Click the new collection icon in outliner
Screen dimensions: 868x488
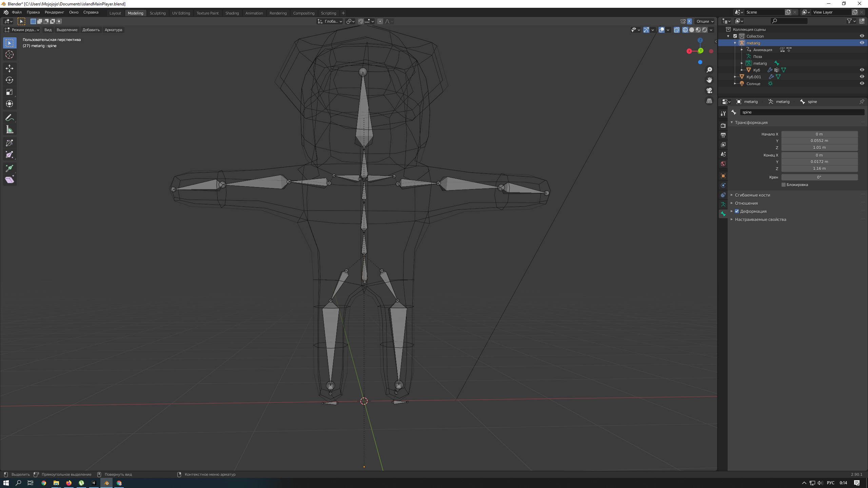coord(862,21)
